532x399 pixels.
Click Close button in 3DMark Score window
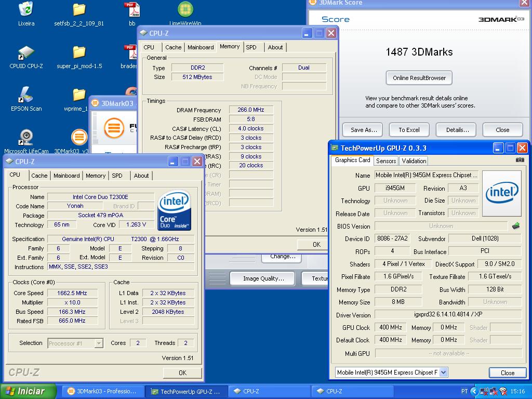(502, 129)
